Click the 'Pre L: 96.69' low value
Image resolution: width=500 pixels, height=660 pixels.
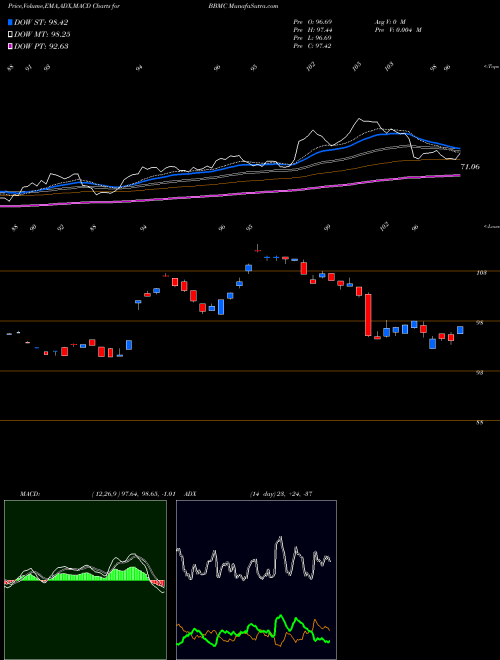click(x=312, y=38)
